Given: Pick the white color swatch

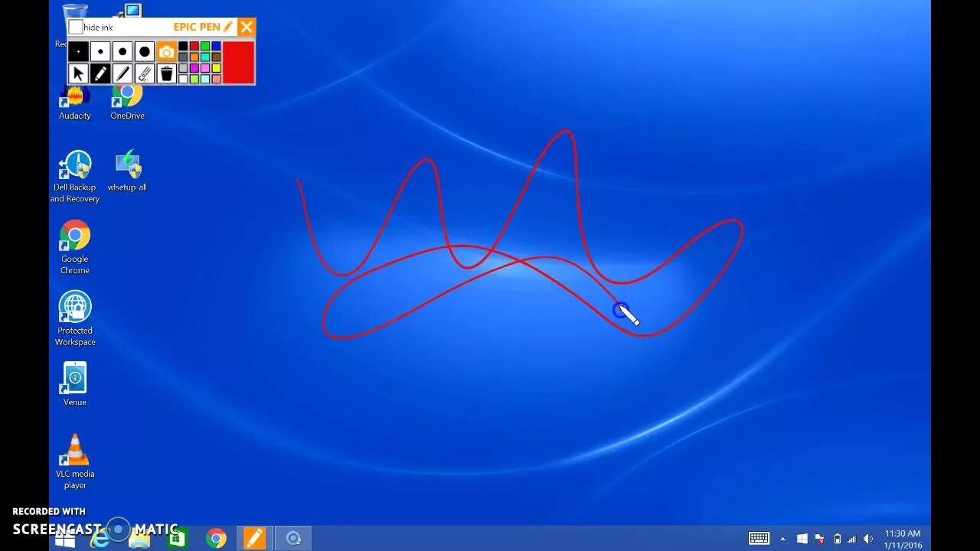Looking at the screenshot, I should pos(183,79).
